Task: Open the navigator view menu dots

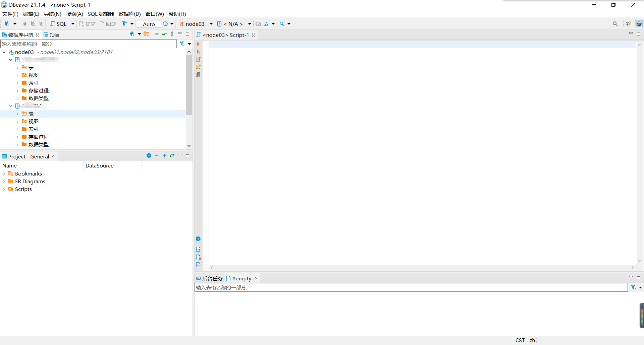Action: coord(172,34)
